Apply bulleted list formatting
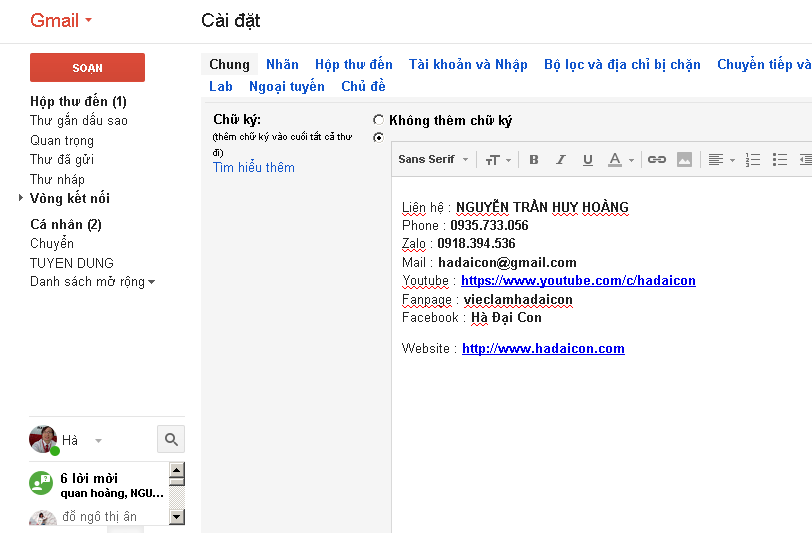 click(x=780, y=160)
